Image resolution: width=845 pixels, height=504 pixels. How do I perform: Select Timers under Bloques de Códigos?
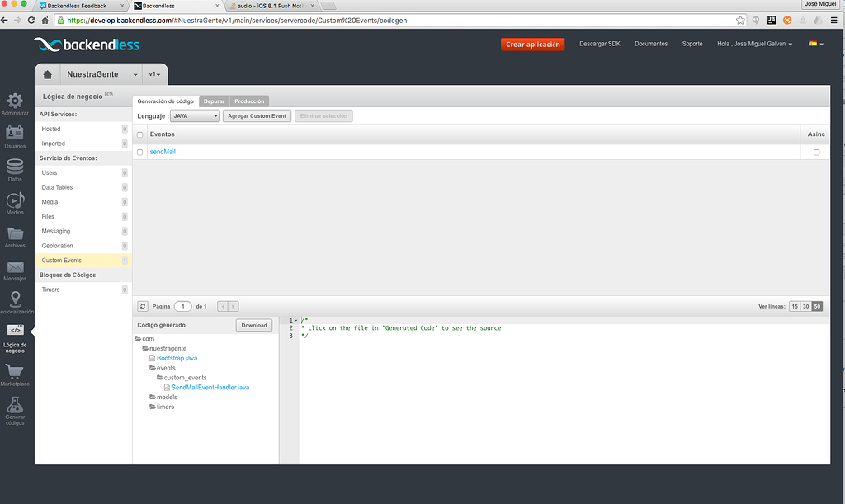point(83,290)
